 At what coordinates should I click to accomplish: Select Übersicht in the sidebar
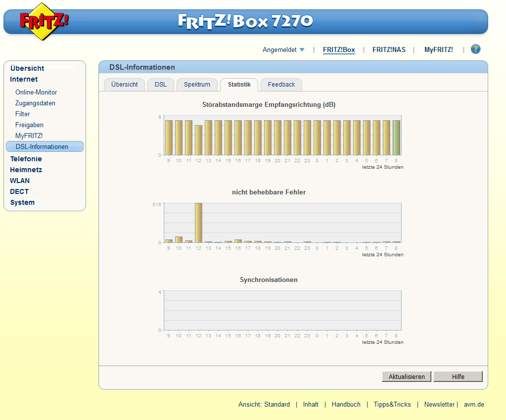point(27,68)
